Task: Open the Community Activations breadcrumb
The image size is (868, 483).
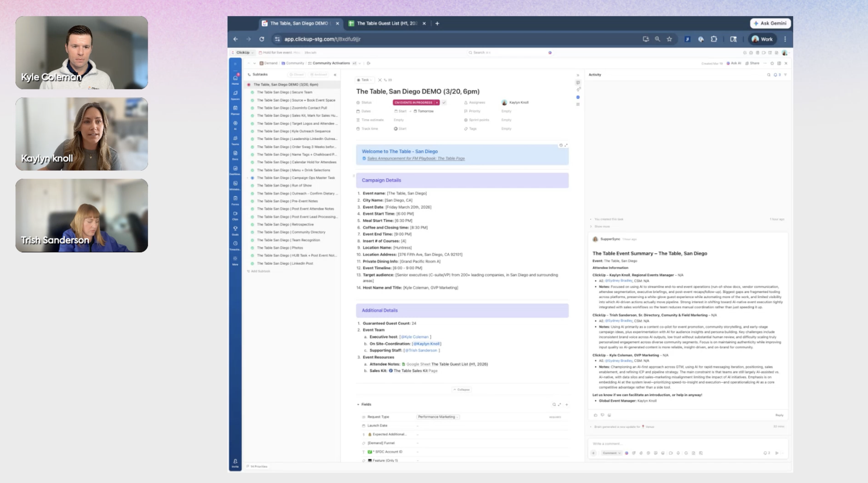Action: click(x=329, y=63)
